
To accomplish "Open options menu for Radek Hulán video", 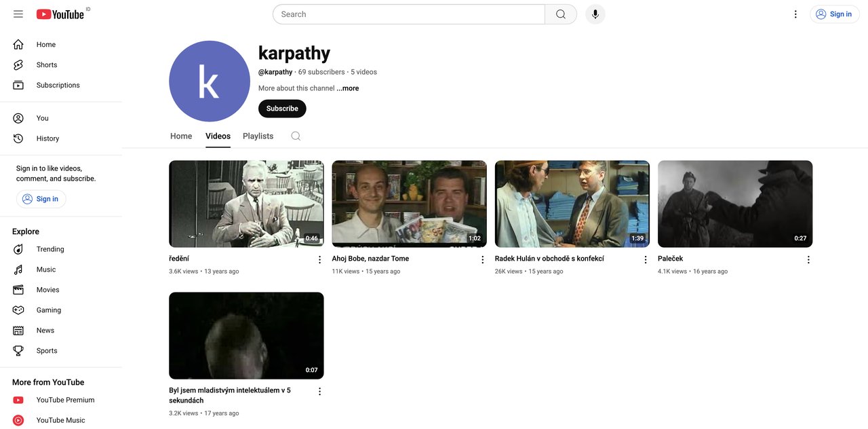I will pos(646,260).
